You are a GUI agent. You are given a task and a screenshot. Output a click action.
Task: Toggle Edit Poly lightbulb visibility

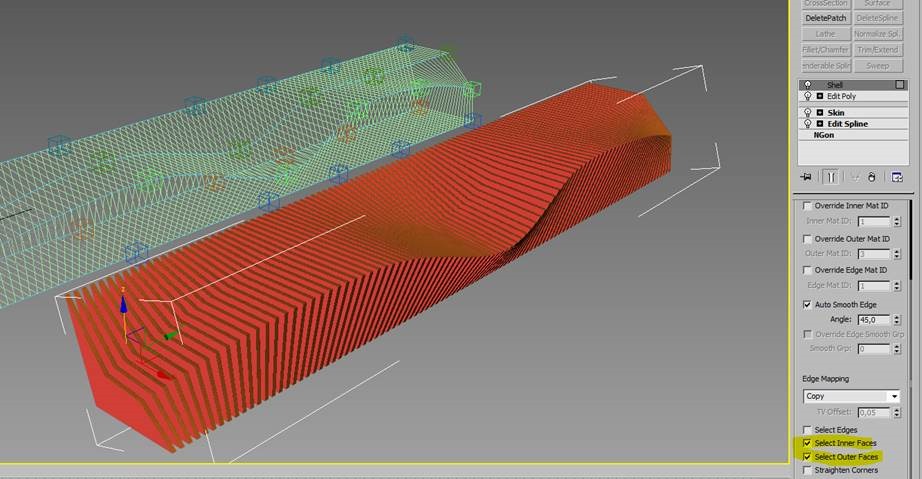click(x=806, y=96)
